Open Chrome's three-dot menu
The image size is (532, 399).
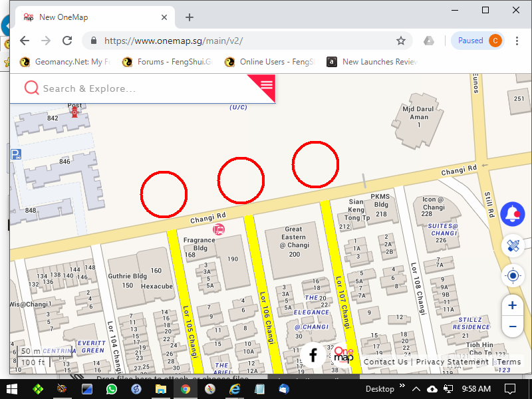pyautogui.click(x=517, y=41)
